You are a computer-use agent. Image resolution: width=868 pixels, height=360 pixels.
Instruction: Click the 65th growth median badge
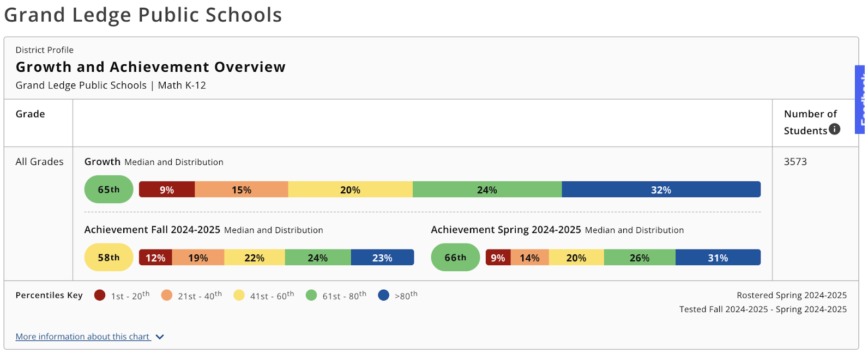pyautogui.click(x=108, y=190)
